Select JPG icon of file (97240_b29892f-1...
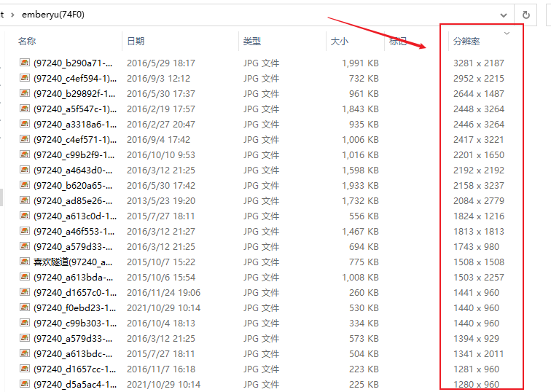The width and height of the screenshot is (551, 392). click(25, 93)
